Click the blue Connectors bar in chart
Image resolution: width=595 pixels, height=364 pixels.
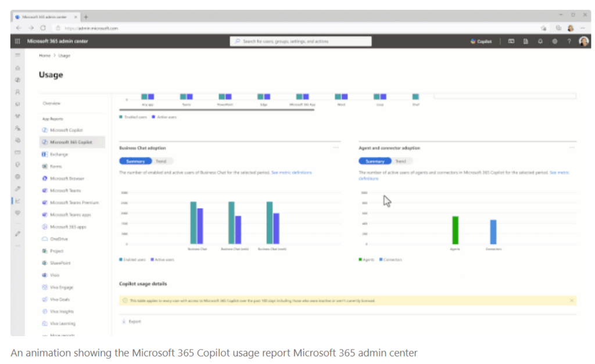(x=493, y=232)
